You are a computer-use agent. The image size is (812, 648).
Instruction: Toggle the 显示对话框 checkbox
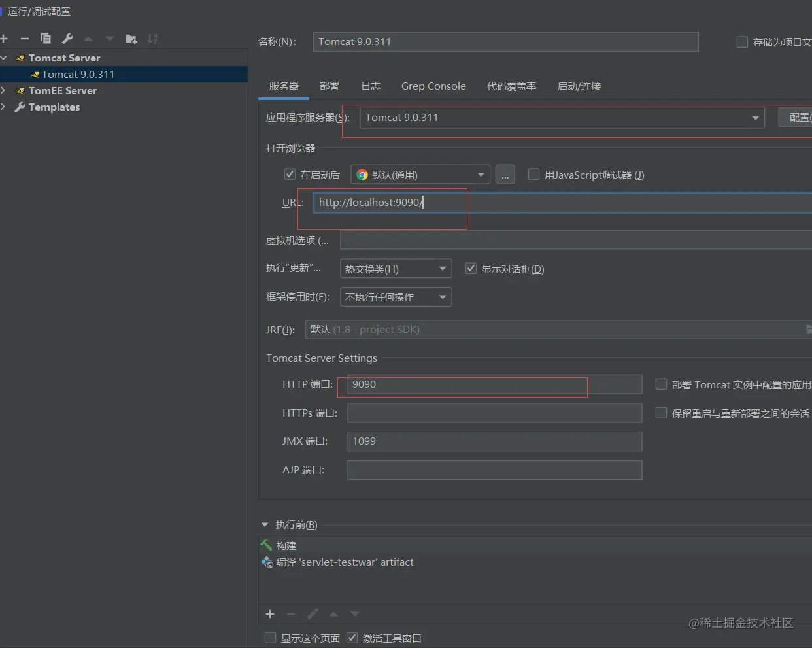tap(471, 268)
